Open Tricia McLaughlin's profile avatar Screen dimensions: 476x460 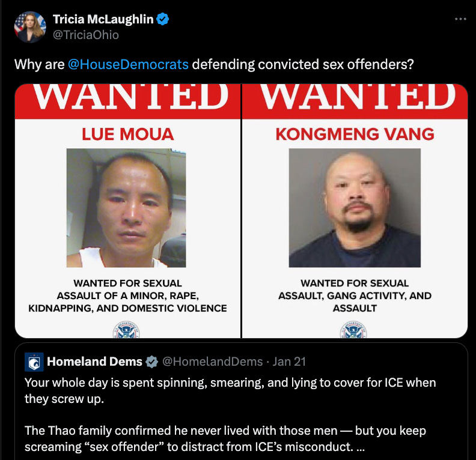[x=30, y=27]
